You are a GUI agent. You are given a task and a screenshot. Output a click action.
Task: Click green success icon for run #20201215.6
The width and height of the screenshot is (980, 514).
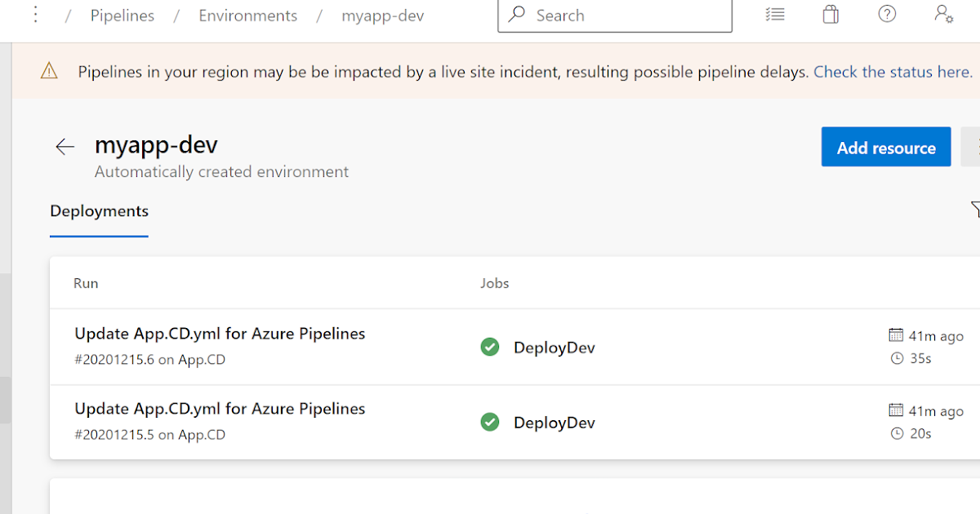[490, 347]
